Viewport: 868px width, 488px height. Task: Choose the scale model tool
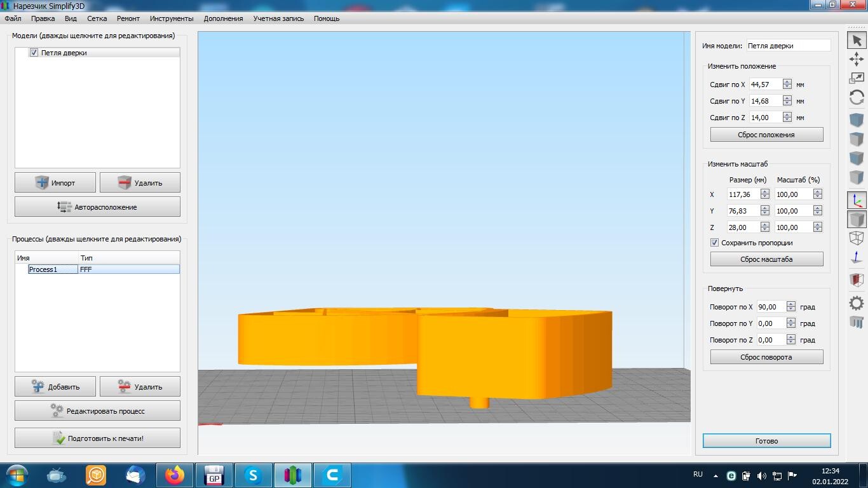pos(857,78)
